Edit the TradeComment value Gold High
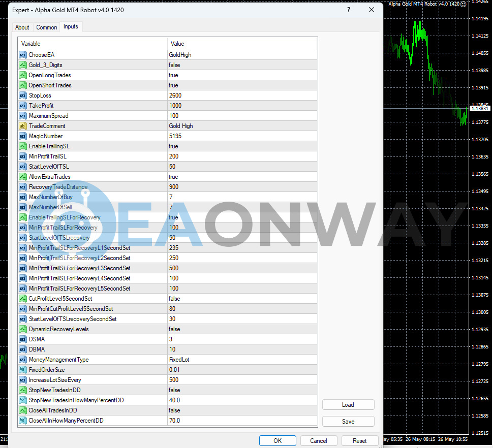This screenshot has width=493, height=448. point(242,126)
